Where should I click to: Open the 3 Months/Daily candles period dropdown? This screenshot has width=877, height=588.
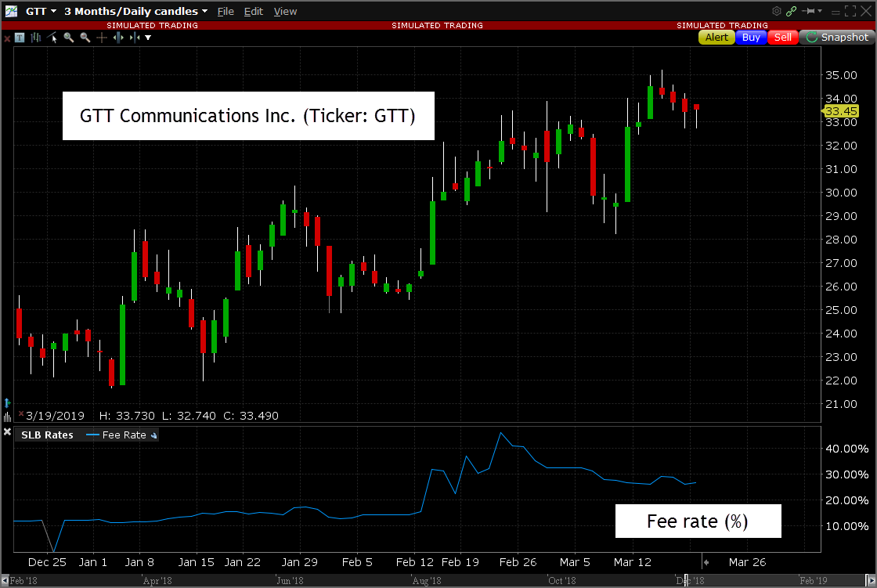click(136, 11)
